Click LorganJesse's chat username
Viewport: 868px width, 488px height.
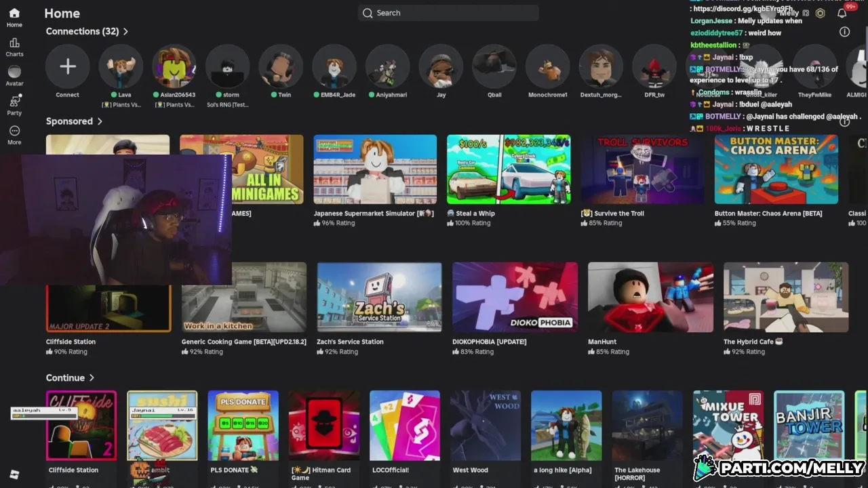pyautogui.click(x=711, y=21)
